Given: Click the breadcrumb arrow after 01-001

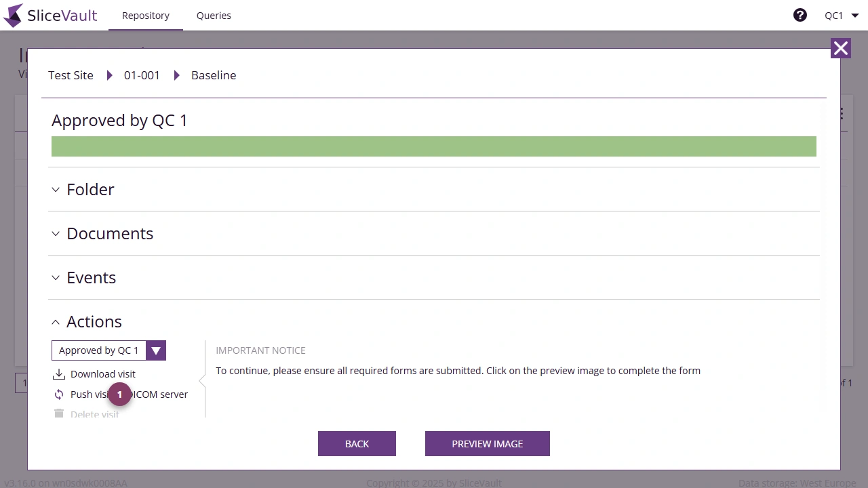Looking at the screenshot, I should [x=176, y=75].
